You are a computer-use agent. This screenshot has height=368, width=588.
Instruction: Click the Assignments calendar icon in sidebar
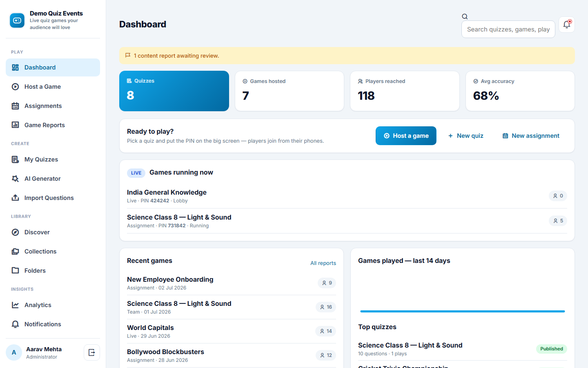[16, 106]
